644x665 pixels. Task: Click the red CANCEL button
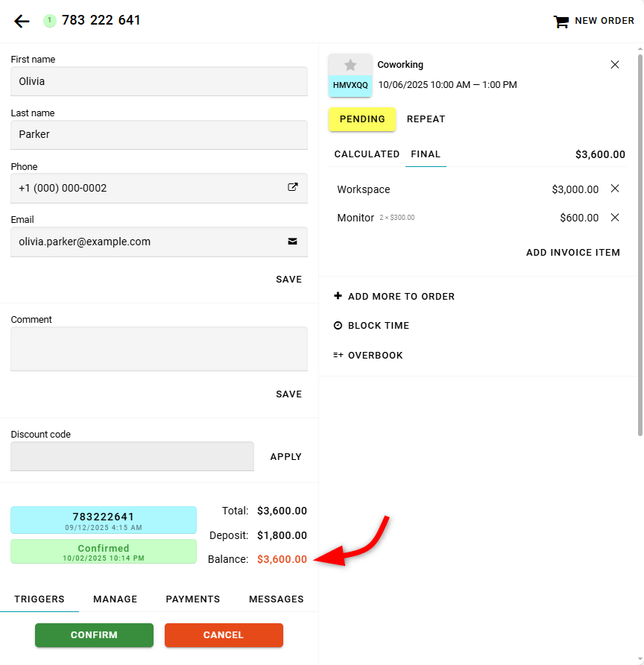(x=224, y=635)
